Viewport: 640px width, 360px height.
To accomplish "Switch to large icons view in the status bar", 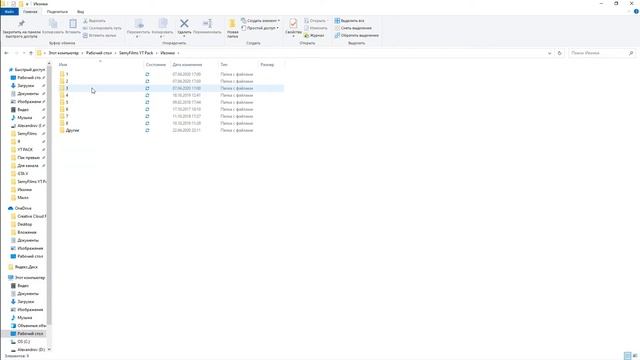I will pos(635,356).
